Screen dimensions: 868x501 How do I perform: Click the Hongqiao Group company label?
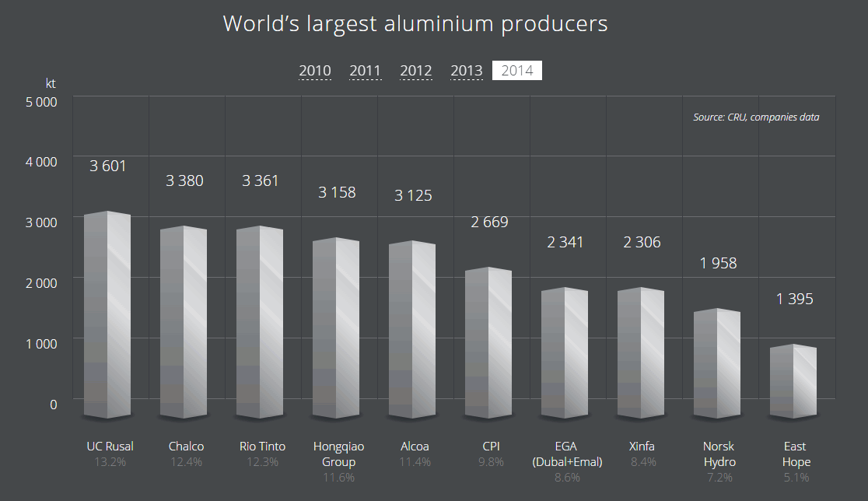[x=339, y=454]
